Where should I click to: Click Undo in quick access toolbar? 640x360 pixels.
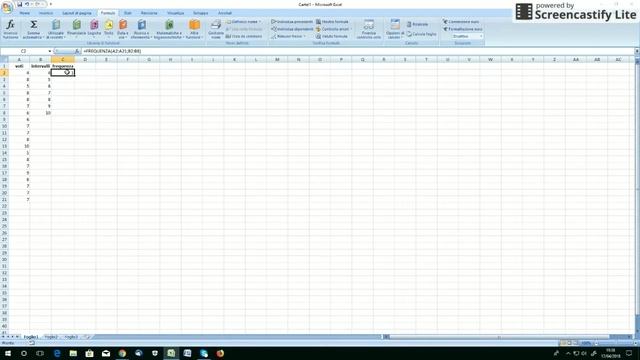click(27, 4)
